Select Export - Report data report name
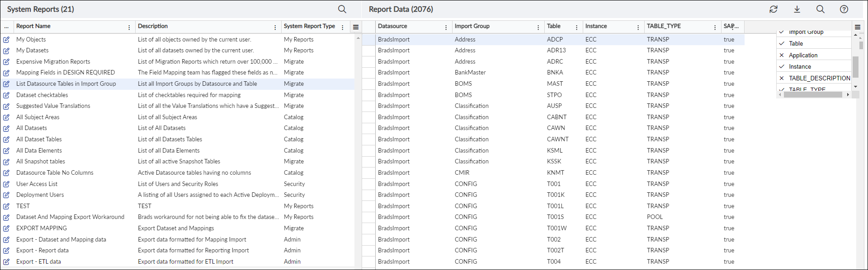Image resolution: width=868 pixels, height=270 pixels. coord(42,251)
